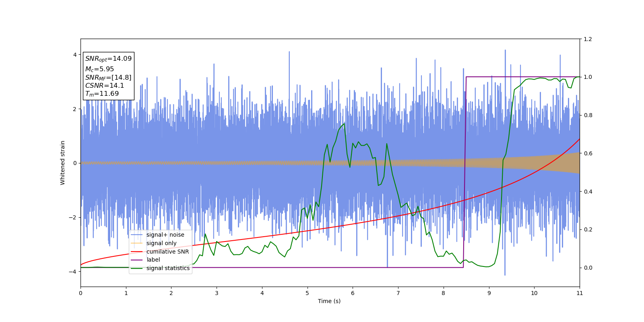Click right y-axis tick label 1.2

point(588,39)
